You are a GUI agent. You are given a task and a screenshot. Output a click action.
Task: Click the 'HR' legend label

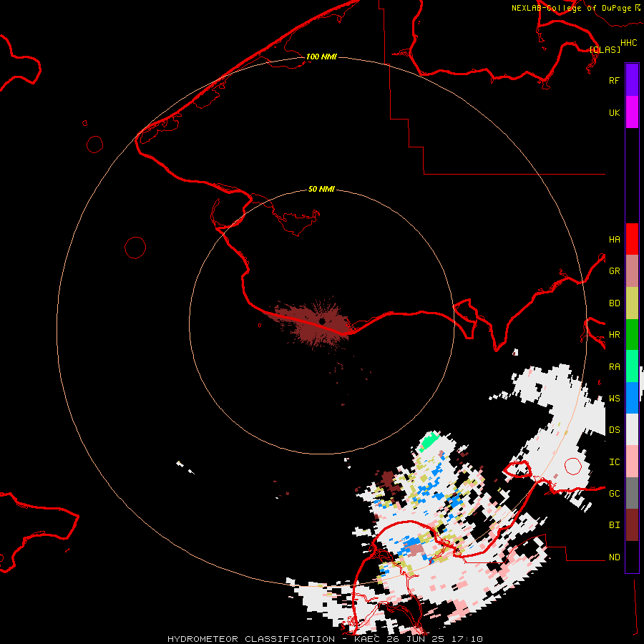614,335
